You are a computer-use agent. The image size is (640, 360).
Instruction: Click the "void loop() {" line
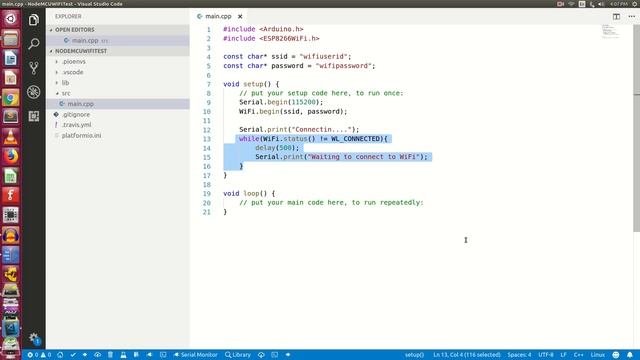249,193
